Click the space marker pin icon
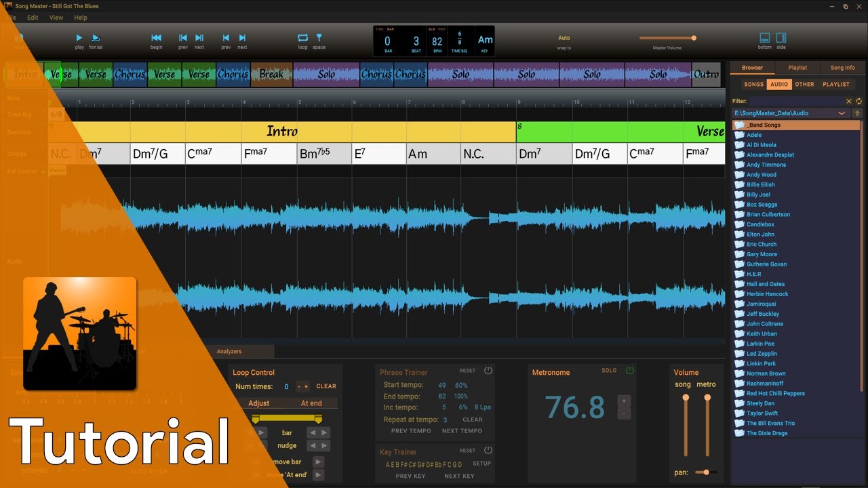 coord(319,38)
